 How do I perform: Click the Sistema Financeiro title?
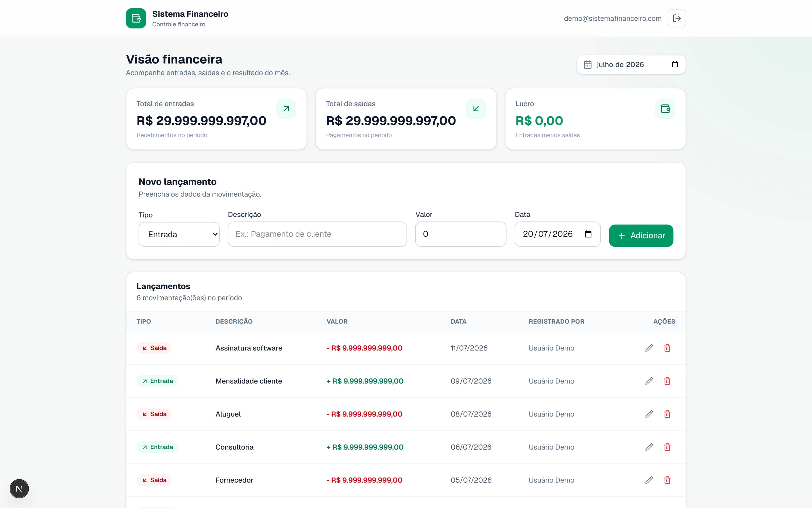(190, 14)
